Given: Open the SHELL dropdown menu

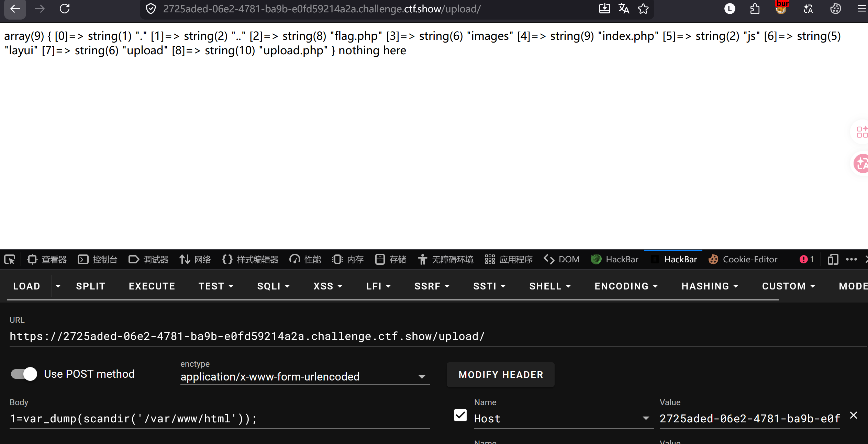Looking at the screenshot, I should [550, 286].
